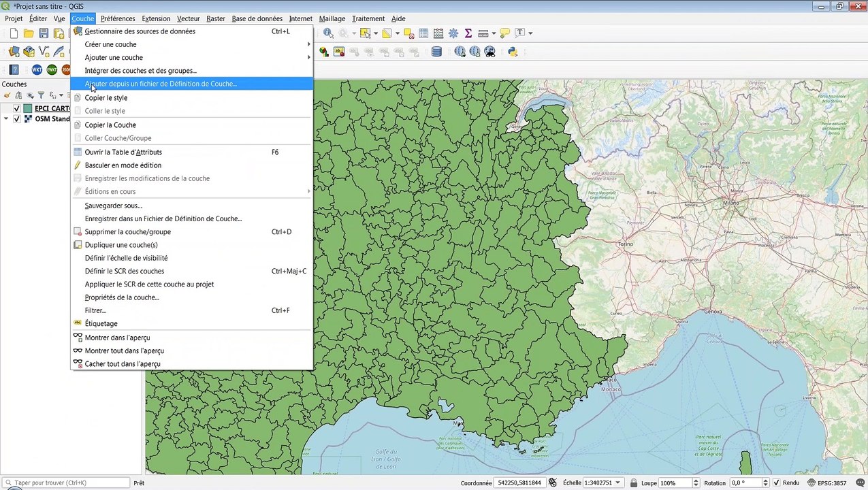868x490 pixels.
Task: Toggle the Rendu render checkbox
Action: 776,483
